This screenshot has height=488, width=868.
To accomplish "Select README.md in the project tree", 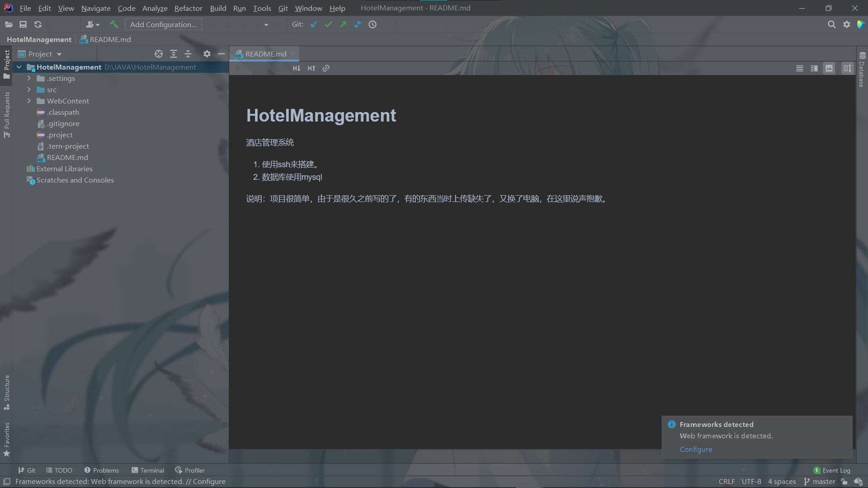I will pos(68,157).
